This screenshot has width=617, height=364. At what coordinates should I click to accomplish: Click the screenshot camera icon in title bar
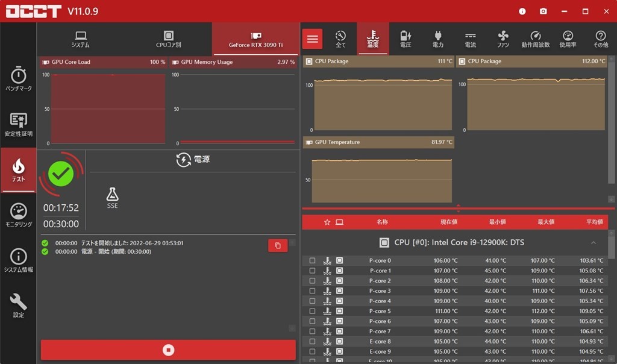tap(543, 11)
